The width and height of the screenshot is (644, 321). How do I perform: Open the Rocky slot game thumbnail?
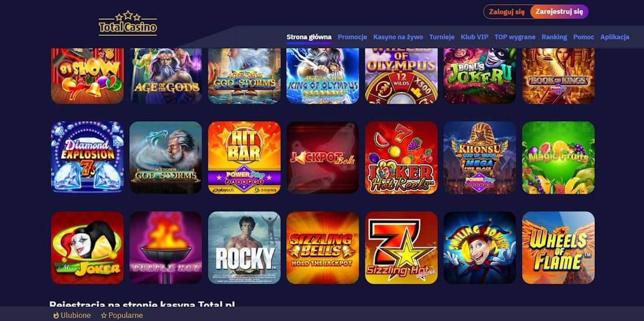(244, 248)
